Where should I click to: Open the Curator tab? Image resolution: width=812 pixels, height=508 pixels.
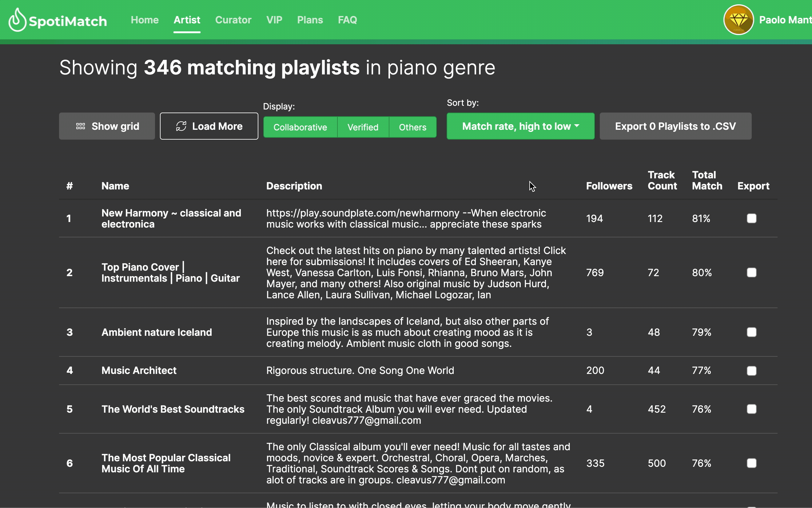[233, 20]
